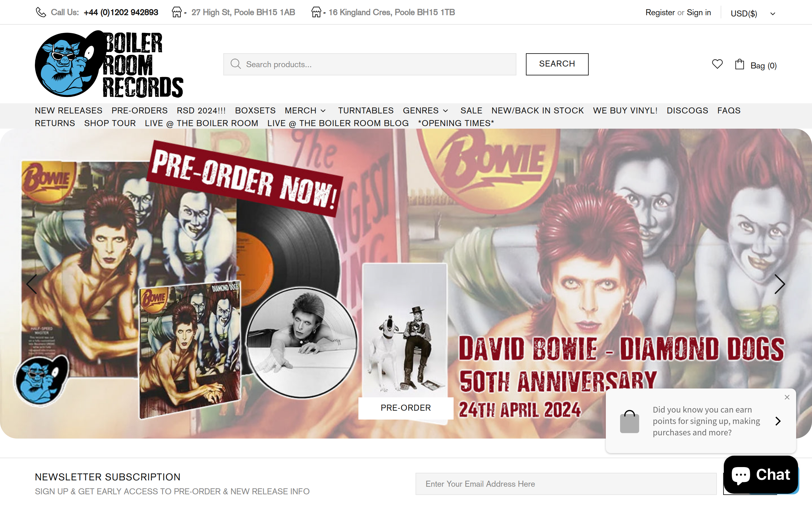The height and width of the screenshot is (507, 812).
Task: Go to previous slide with left arrow
Action: (x=31, y=284)
